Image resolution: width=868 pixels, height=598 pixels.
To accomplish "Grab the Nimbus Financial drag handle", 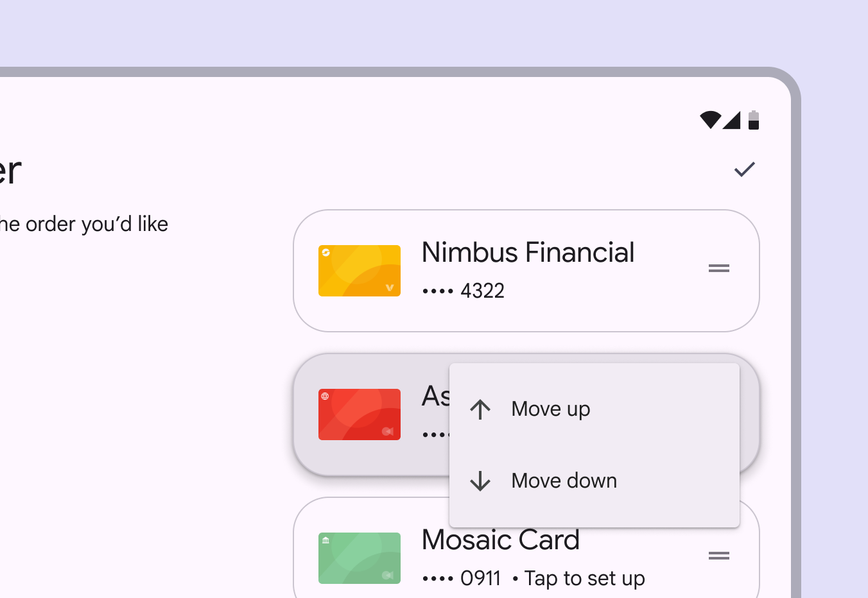I will pyautogui.click(x=718, y=268).
